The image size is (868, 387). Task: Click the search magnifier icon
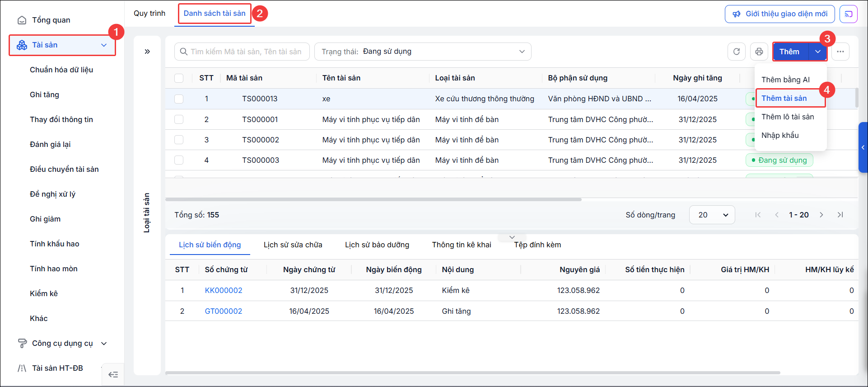tap(184, 52)
